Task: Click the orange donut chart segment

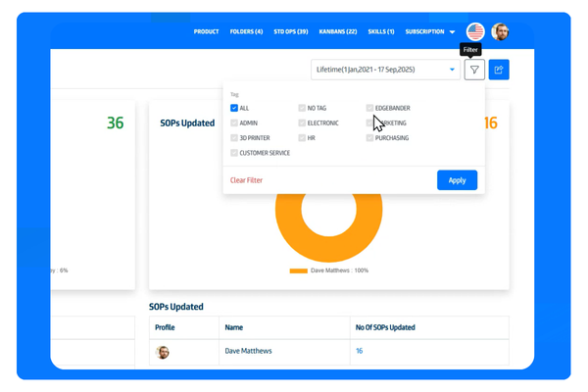Action: [329, 250]
